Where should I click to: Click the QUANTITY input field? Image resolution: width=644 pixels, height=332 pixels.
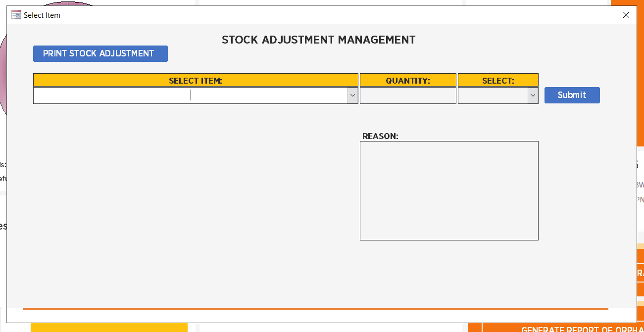408,95
